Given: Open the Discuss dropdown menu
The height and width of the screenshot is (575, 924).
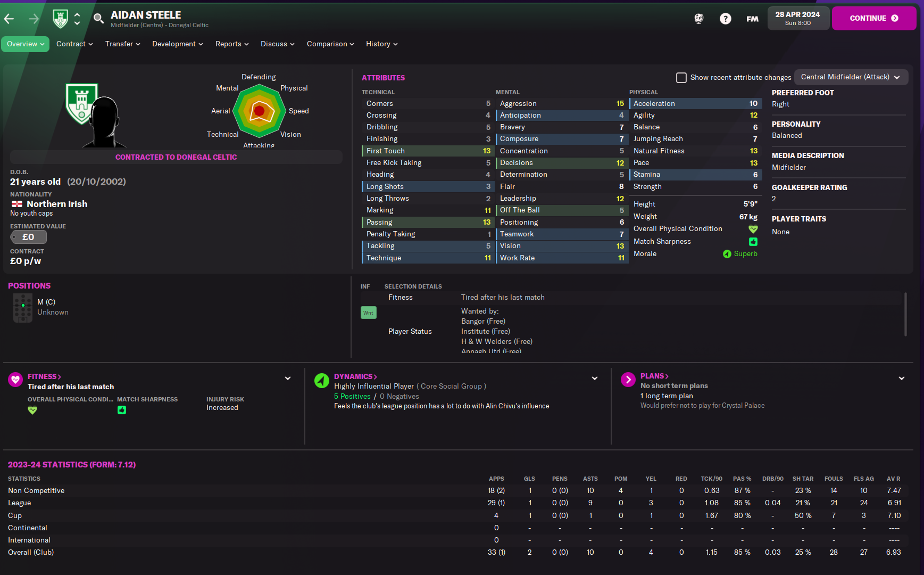Looking at the screenshot, I should (x=278, y=44).
